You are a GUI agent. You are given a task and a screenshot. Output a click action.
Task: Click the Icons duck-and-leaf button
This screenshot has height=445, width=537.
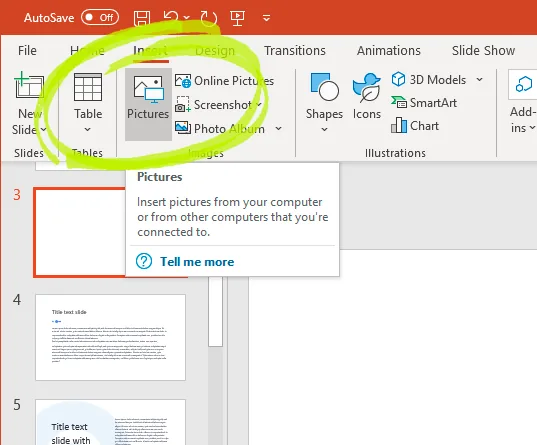pos(367,88)
